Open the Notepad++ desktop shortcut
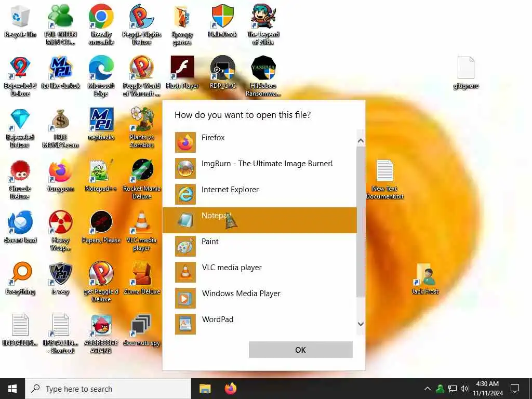The width and height of the screenshot is (532, 399). 101,176
